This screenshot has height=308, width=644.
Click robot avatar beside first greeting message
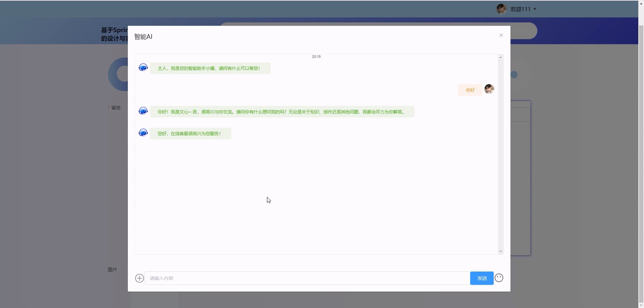pos(143,67)
